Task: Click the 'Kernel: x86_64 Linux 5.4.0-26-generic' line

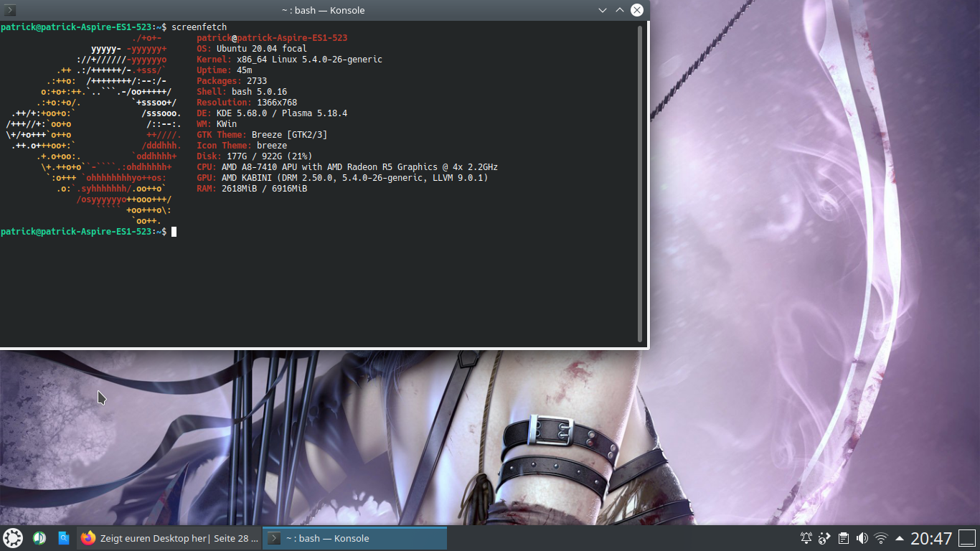Action: [289, 60]
